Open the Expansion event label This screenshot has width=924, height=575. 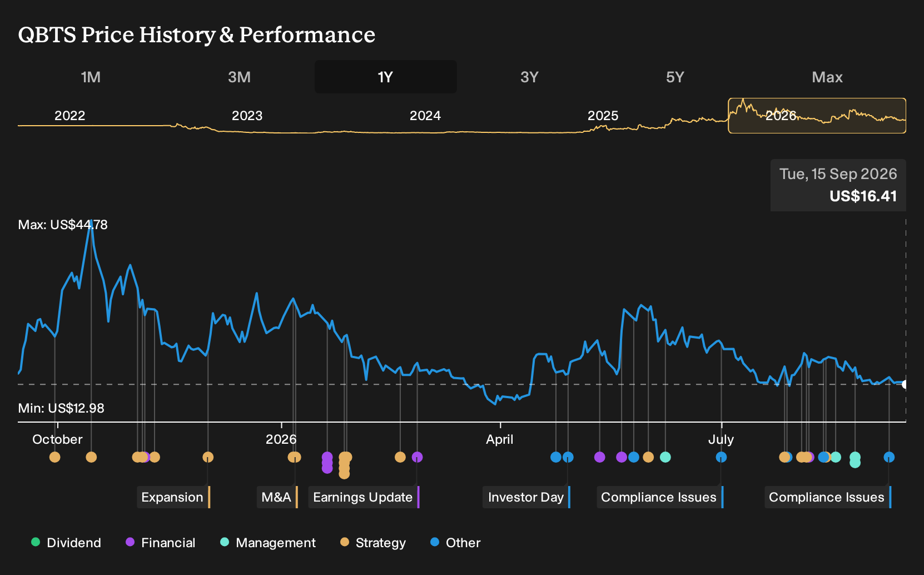click(x=173, y=497)
